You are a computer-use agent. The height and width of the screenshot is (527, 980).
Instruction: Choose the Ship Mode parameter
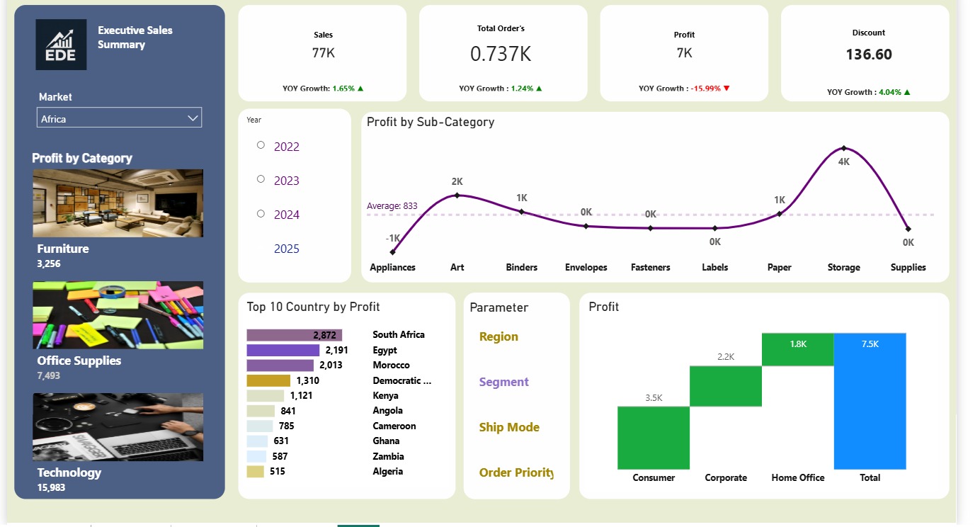pos(509,427)
